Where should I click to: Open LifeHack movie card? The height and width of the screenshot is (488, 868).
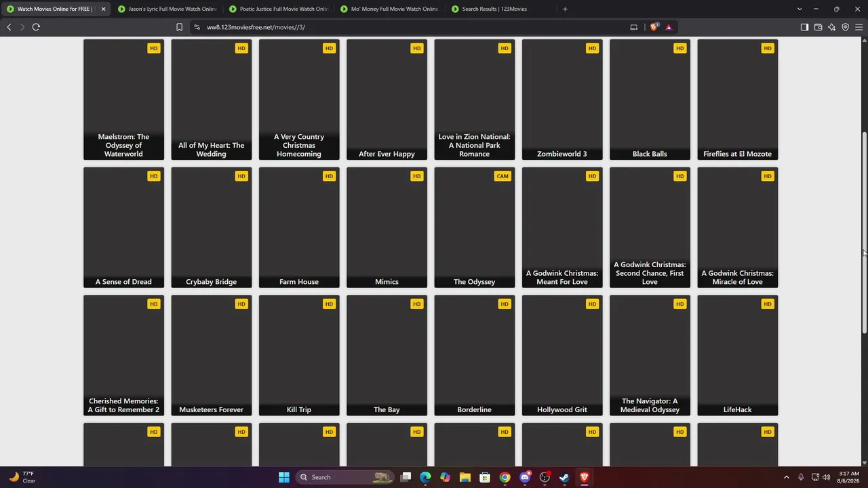[x=738, y=355]
